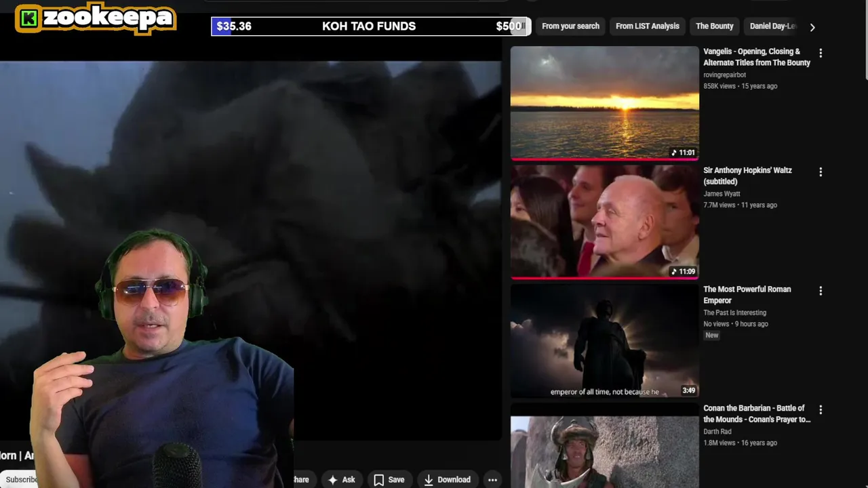Click the Subscribe button

(x=19, y=479)
